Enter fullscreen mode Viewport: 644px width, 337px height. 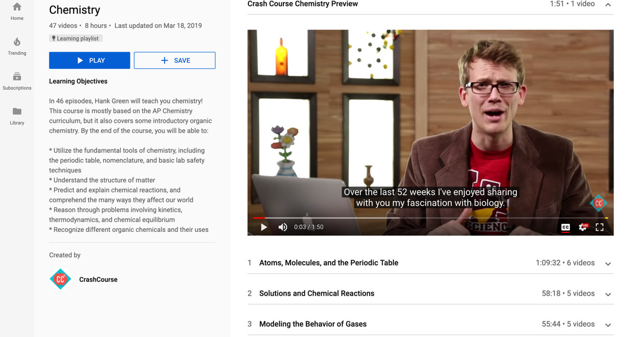(599, 227)
